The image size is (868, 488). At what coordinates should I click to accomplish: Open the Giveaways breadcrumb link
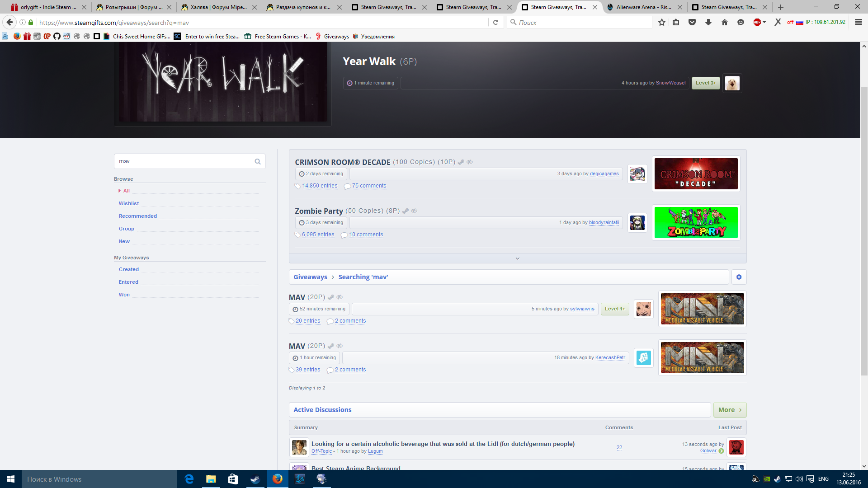[310, 277]
